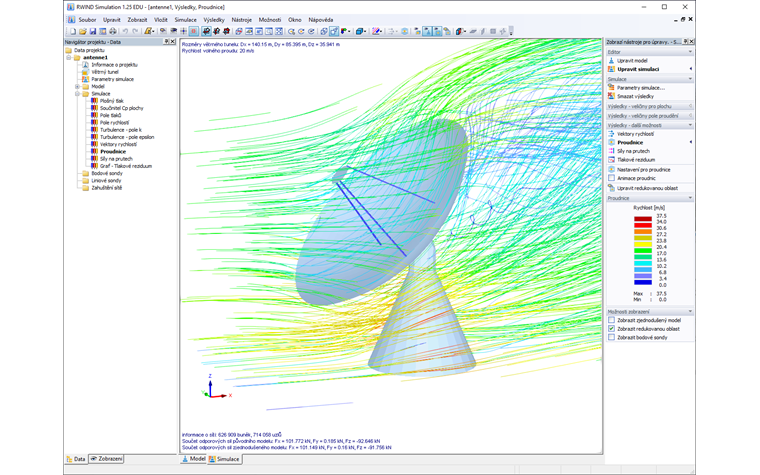Viewport: 760px width, 475px height.
Task: Expand Výsledky - veličiny pro plochu section
Action: coord(690,106)
